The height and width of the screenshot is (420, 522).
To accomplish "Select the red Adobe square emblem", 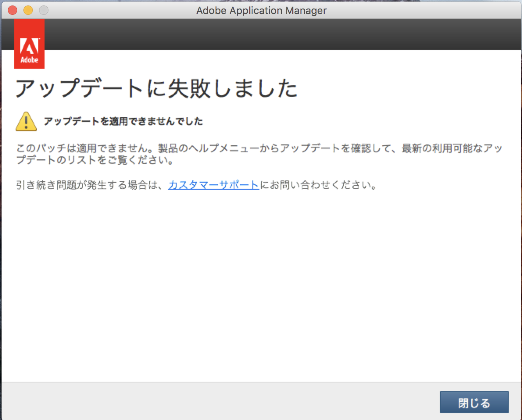I will click(x=29, y=44).
